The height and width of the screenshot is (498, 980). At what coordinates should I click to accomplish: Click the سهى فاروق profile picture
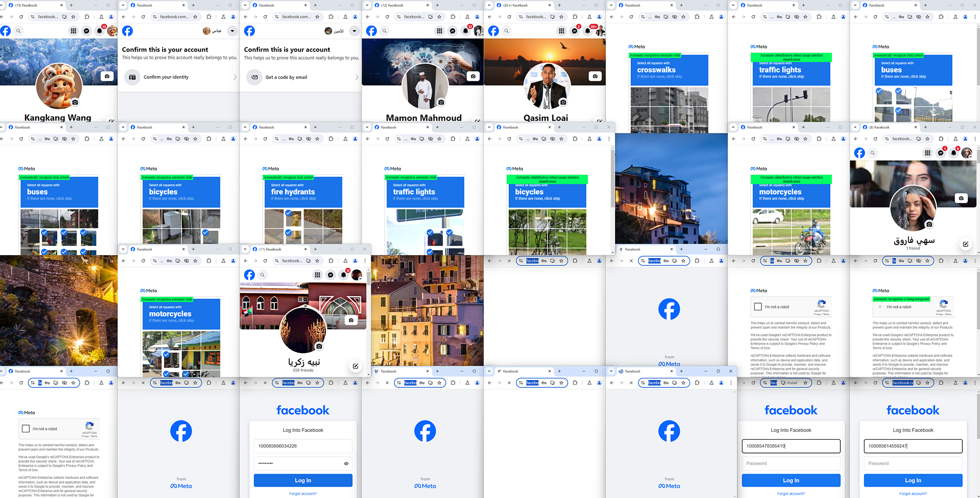pyautogui.click(x=913, y=208)
